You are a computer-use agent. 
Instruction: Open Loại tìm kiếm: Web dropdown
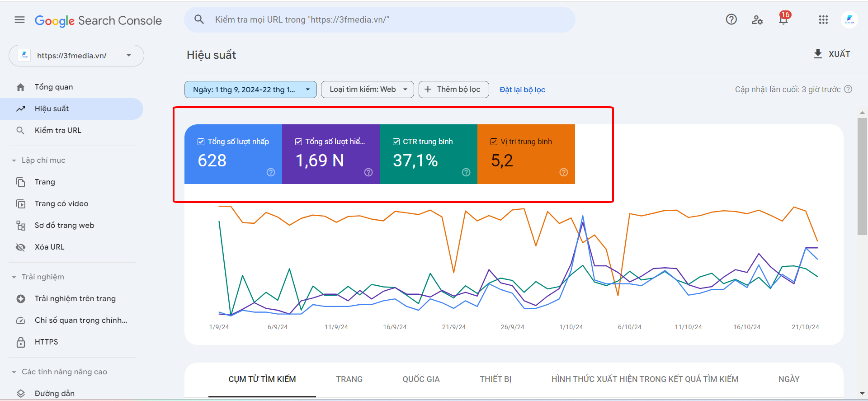(368, 90)
